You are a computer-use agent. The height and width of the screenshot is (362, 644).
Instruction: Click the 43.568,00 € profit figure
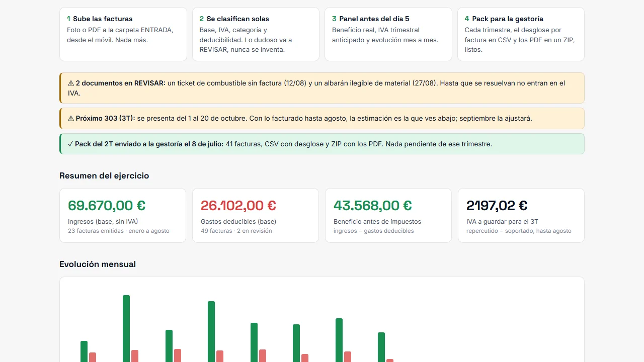pos(373,205)
